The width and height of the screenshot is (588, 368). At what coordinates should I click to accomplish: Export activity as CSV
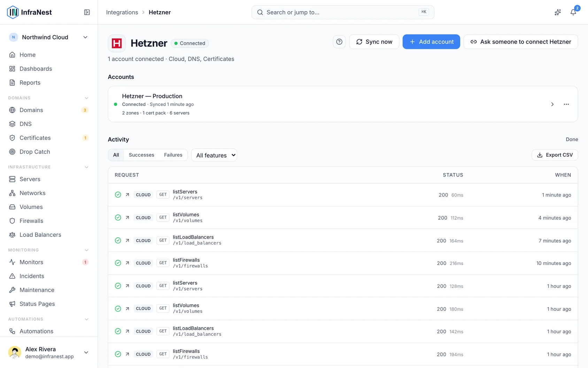tap(555, 155)
